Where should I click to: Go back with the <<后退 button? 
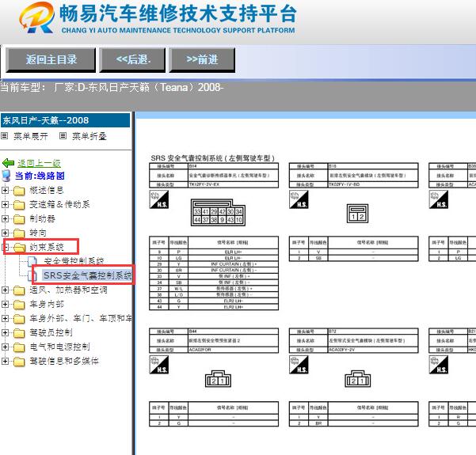click(132, 60)
